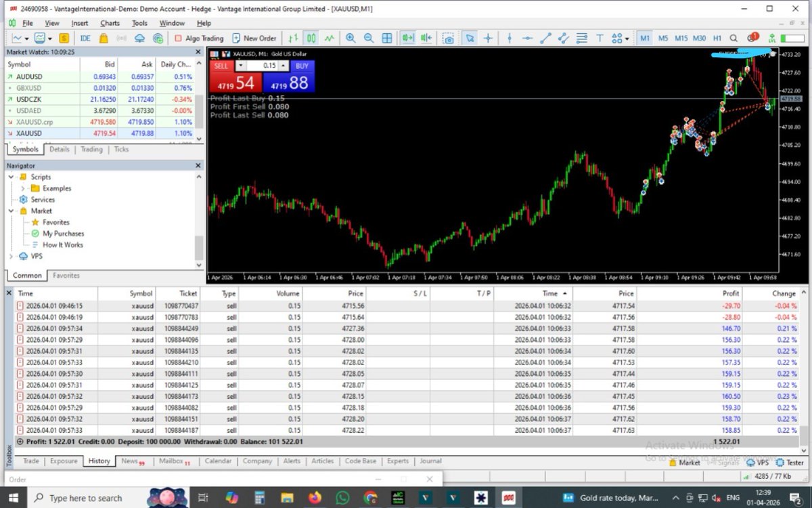Screen dimensions: 812x508
Task: Zoom out on the chart
Action: [x=369, y=39]
